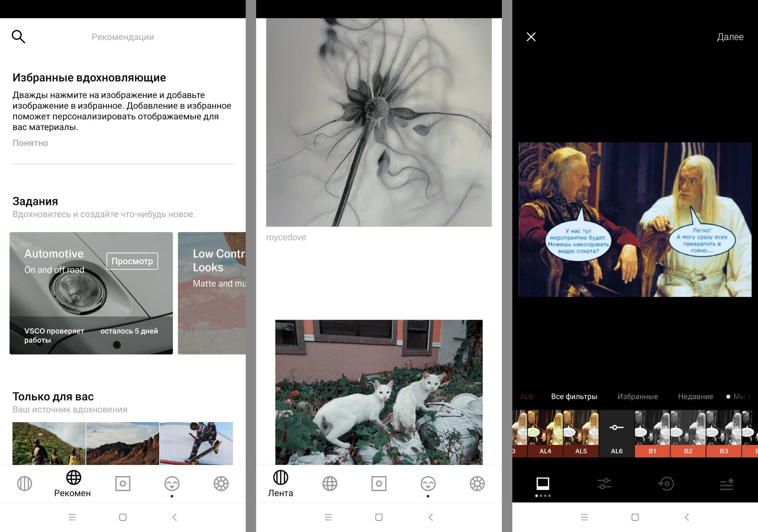Select the filters presets icon

click(543, 484)
